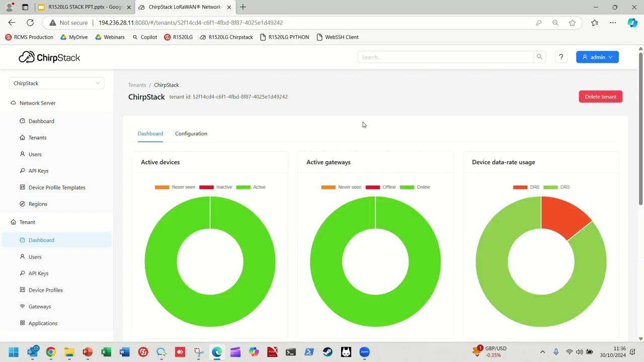The image size is (644, 362).
Task: Select the highlighted Tenant Dashboard item
Action: click(56, 240)
